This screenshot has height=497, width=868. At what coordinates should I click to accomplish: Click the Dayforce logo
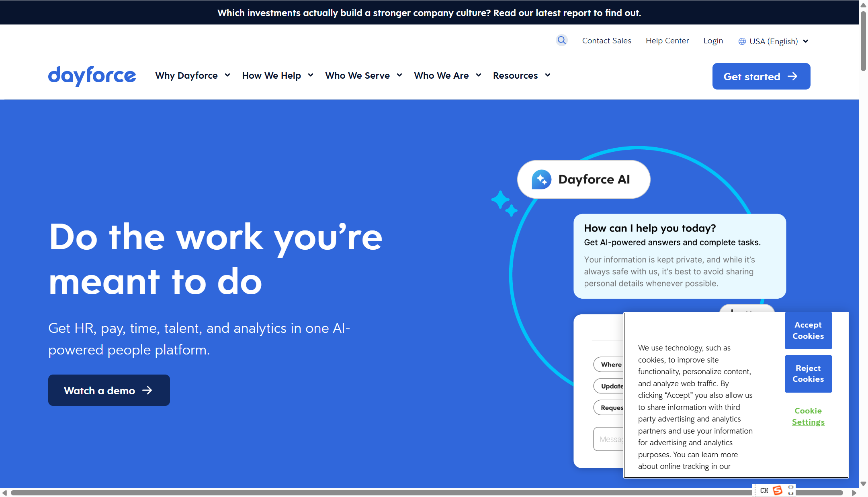[92, 75]
